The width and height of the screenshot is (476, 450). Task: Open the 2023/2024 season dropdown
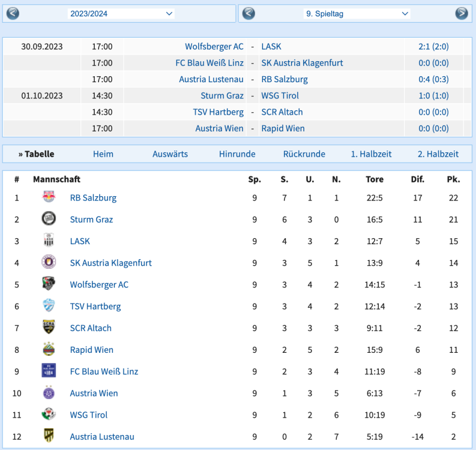tap(121, 13)
